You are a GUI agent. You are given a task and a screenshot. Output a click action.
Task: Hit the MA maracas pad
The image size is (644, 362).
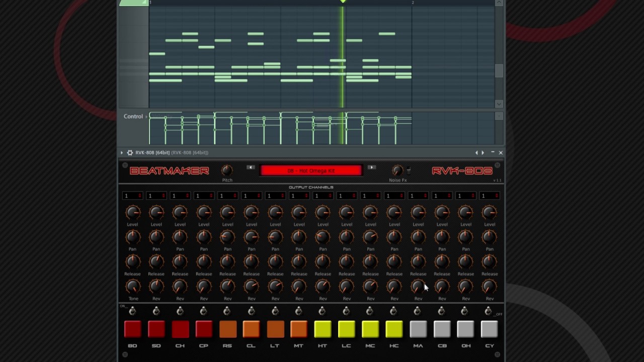418,329
